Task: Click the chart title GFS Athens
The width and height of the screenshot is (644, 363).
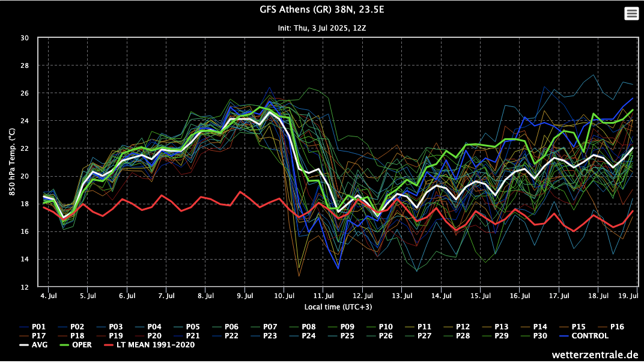Action: (x=321, y=10)
